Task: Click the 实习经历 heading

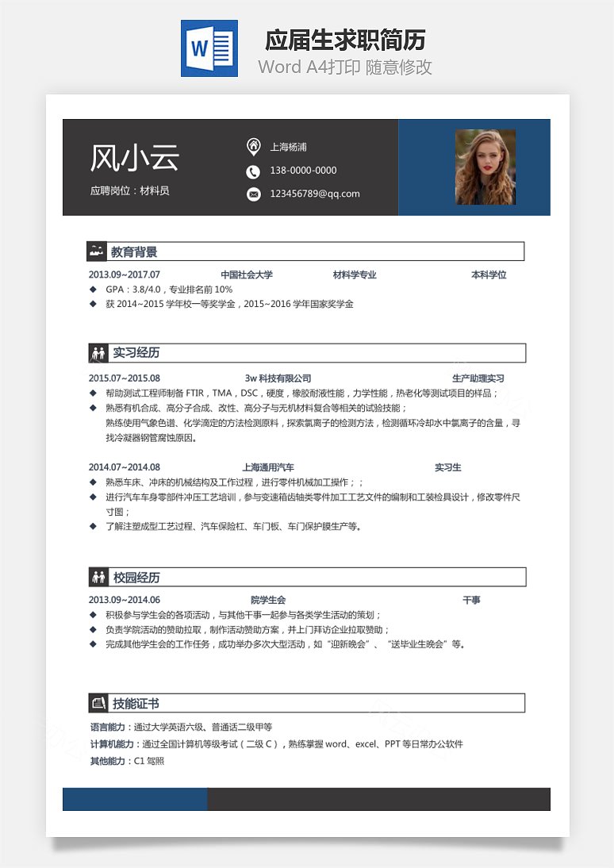Action: point(136,352)
